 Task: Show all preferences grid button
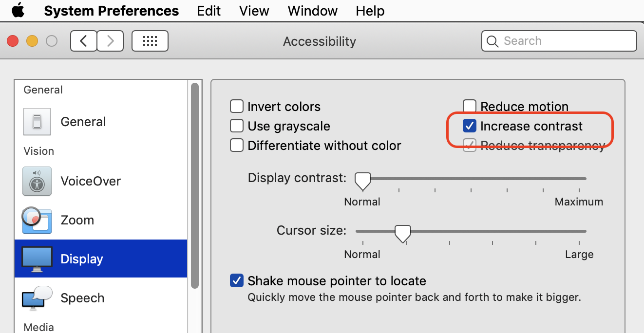point(150,41)
